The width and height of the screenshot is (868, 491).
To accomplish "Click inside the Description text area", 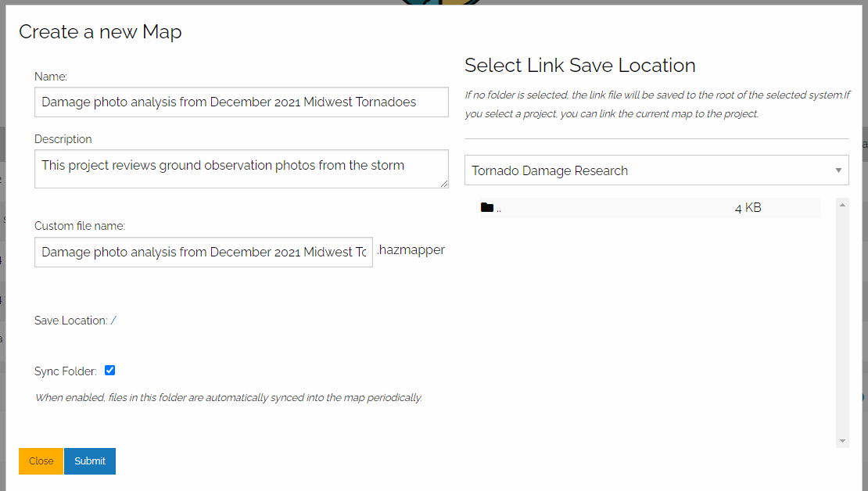I will (241, 168).
